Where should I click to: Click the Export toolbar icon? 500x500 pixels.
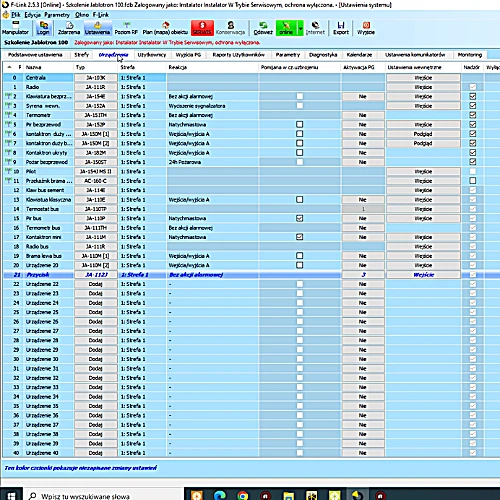tap(341, 28)
